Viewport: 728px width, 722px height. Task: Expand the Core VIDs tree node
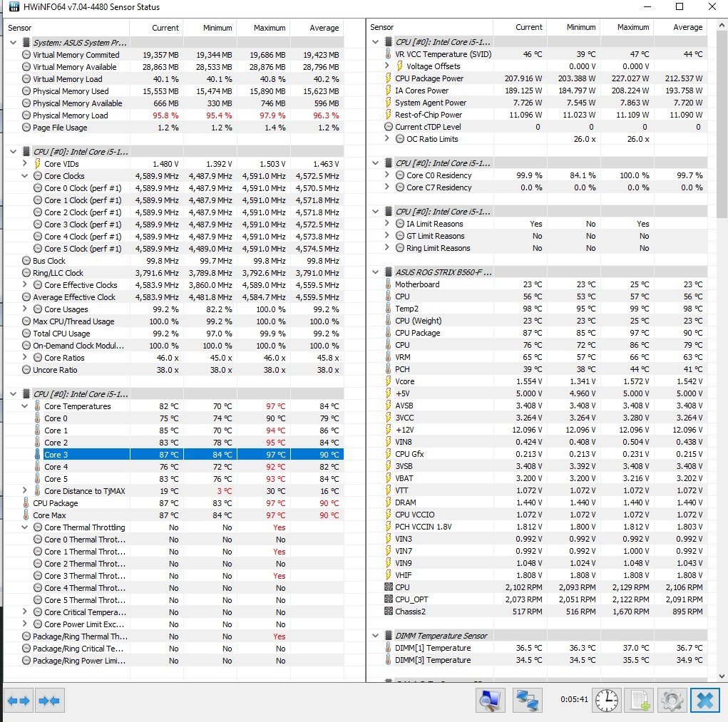(x=25, y=163)
